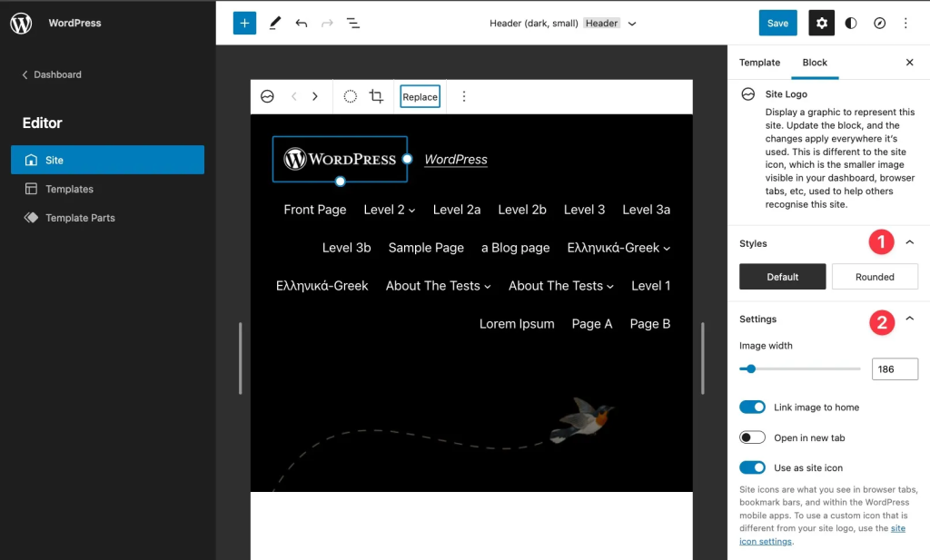
Task: Apply duotone filter icon
Action: 351,96
